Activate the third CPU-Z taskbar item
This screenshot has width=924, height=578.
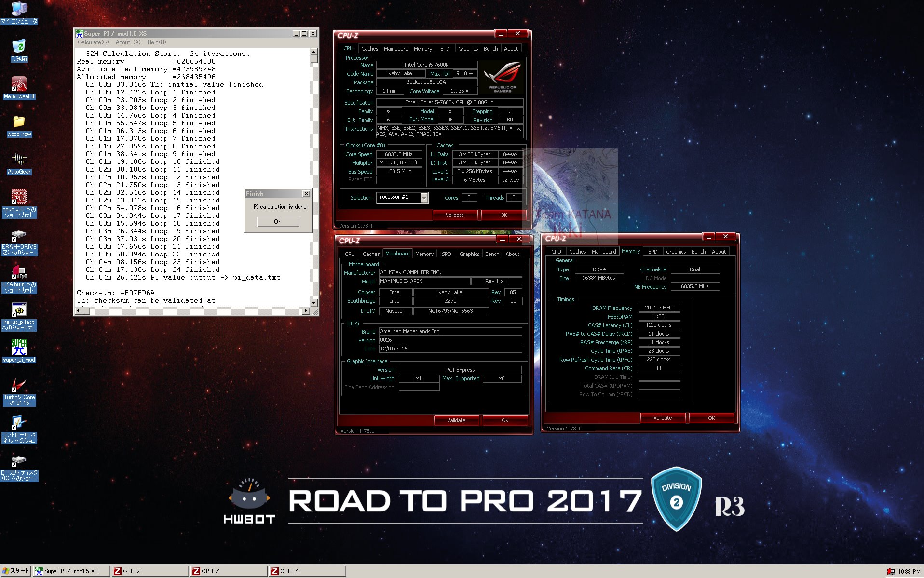point(307,571)
